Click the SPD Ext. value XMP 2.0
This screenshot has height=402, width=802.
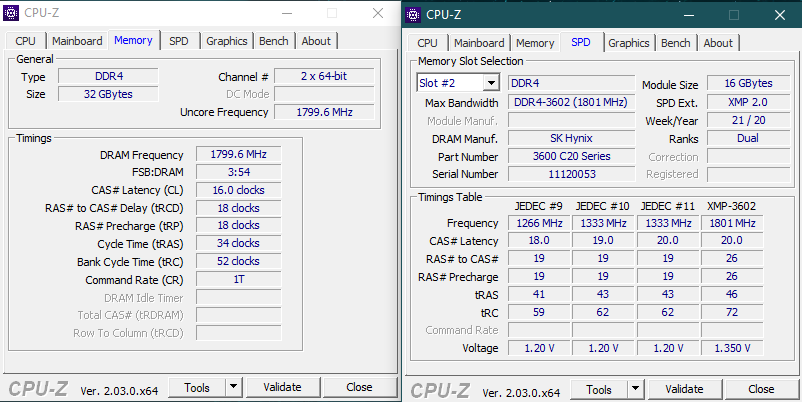pyautogui.click(x=748, y=102)
